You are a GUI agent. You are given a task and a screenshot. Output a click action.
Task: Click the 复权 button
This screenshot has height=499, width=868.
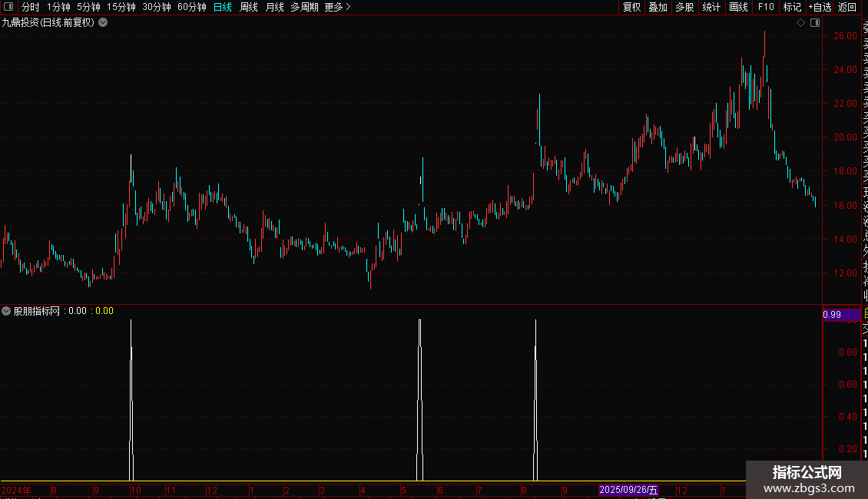tap(631, 7)
